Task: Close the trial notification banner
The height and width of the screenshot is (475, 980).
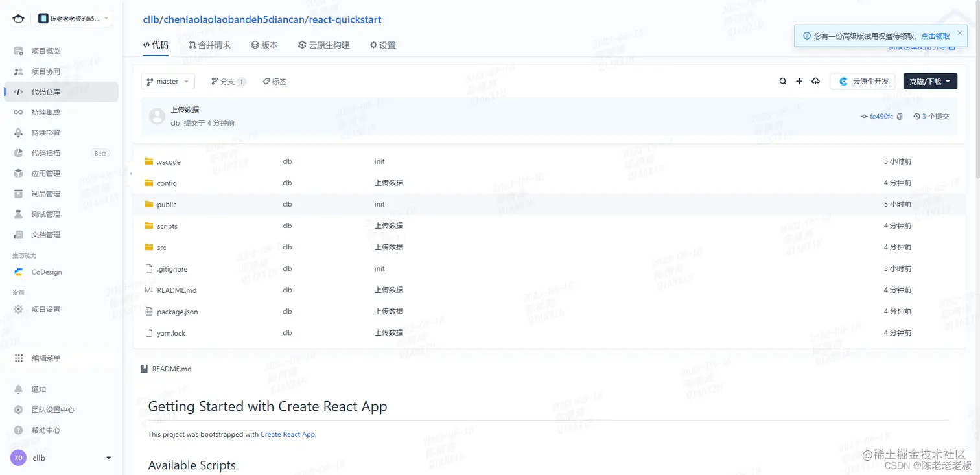Action: pos(961,32)
